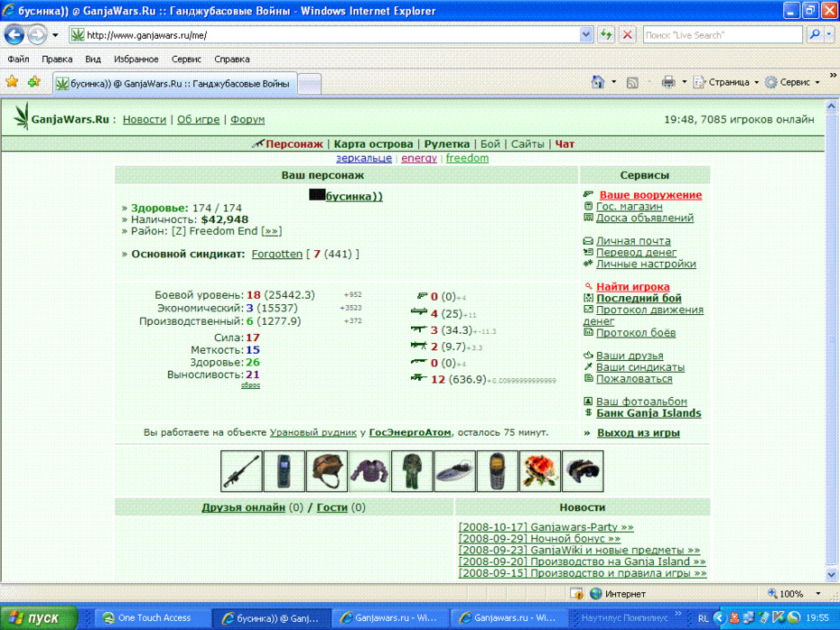Expand the address bar URL dropdown

(586, 35)
